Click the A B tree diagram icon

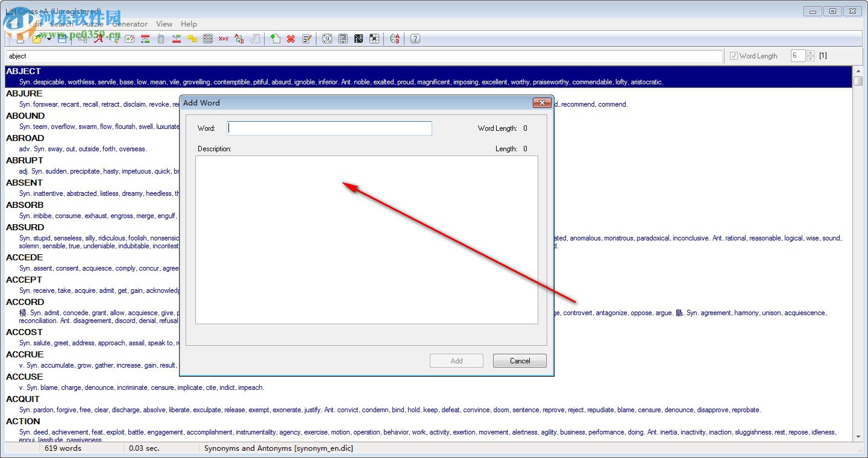(x=395, y=39)
